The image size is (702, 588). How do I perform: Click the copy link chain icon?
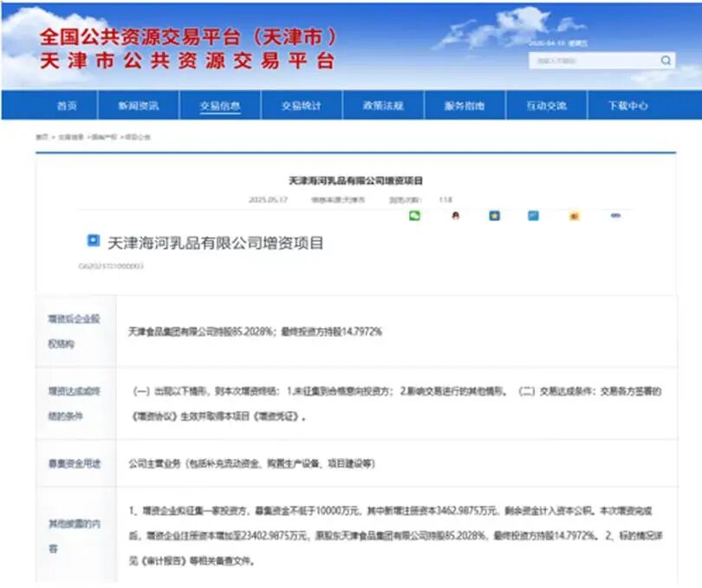point(614,216)
